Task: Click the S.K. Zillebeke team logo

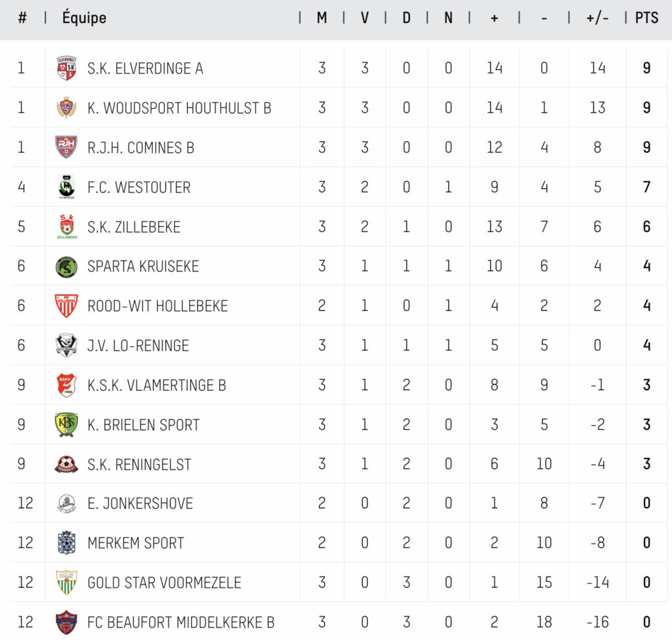Action: tap(67, 226)
